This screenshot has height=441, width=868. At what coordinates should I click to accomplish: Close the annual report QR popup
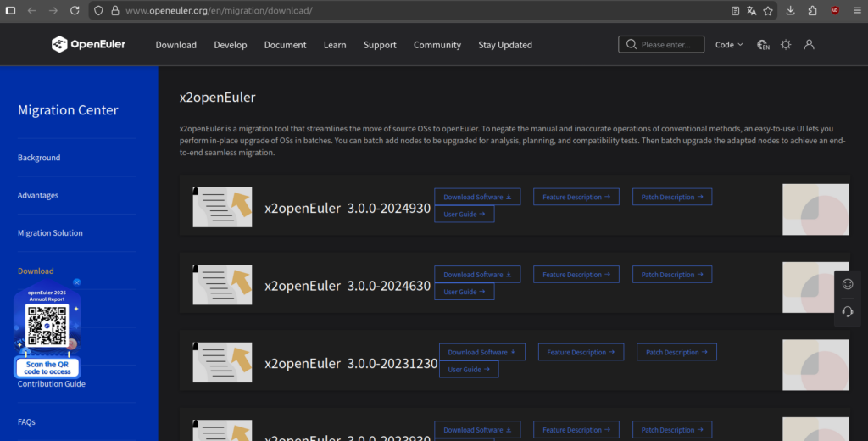76,282
